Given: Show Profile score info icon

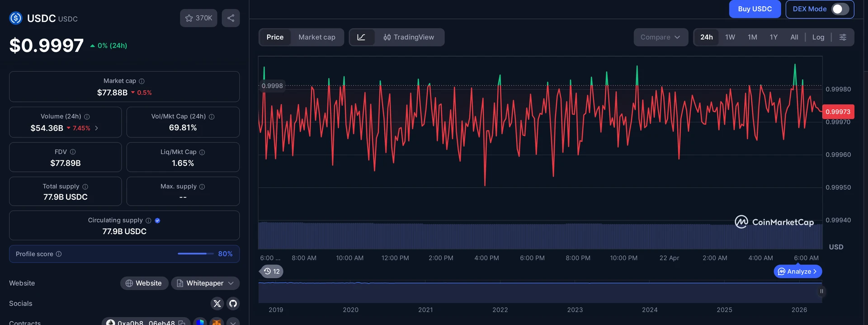Looking at the screenshot, I should [59, 254].
